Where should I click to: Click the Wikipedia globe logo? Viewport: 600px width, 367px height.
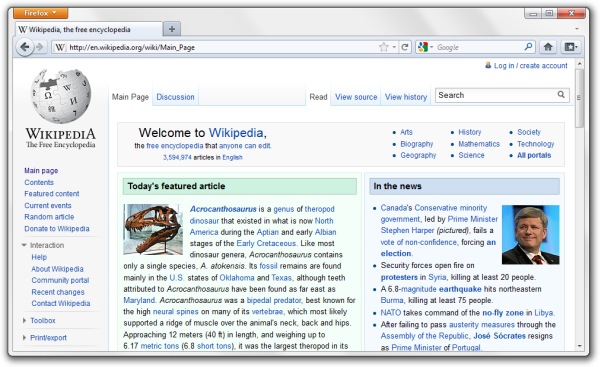coord(60,96)
